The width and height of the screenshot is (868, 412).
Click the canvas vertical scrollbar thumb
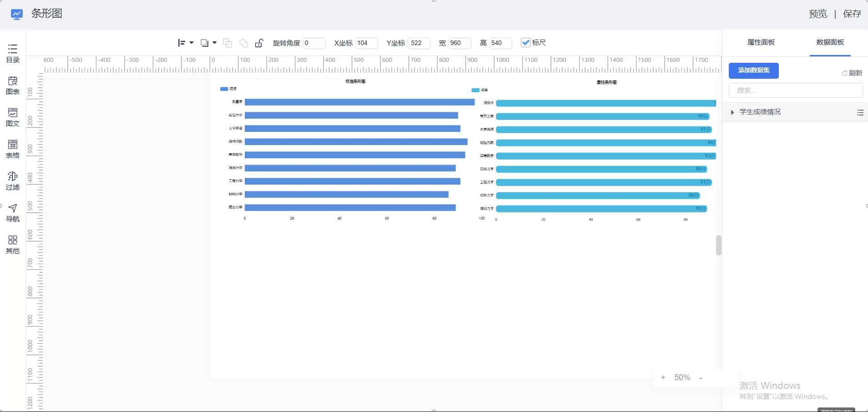tap(718, 245)
